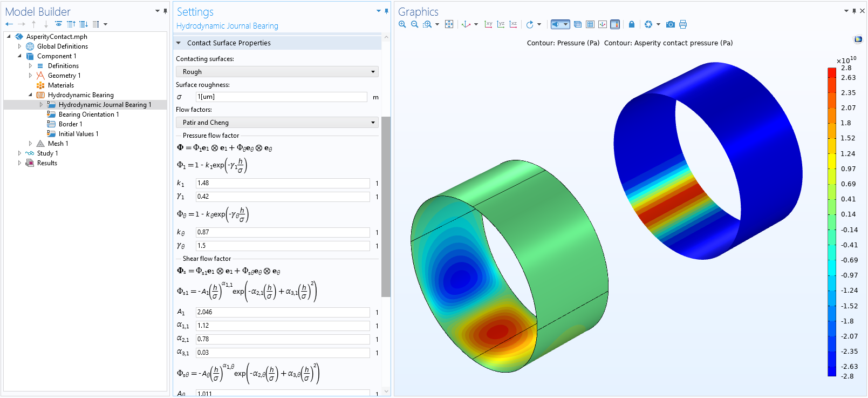Screen dimensions: 868x398
Task: Click the surface roughness sigma input field
Action: pos(281,97)
